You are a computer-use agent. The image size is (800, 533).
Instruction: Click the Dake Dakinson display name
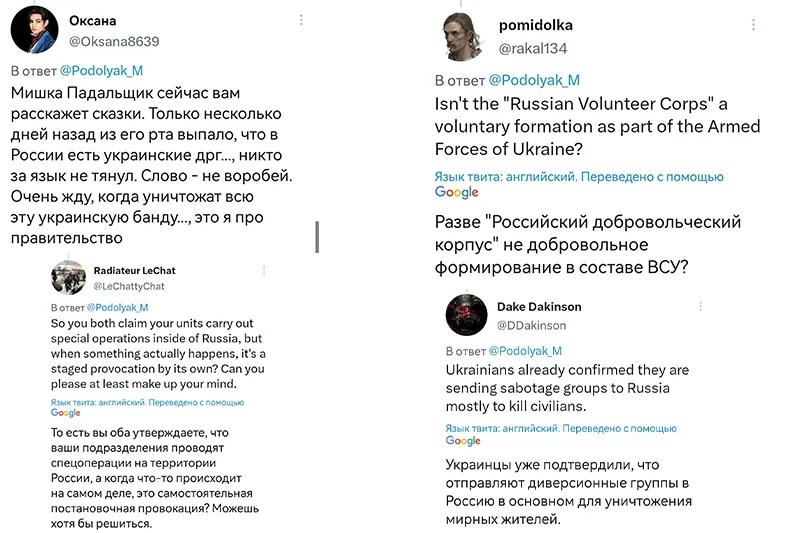539,307
